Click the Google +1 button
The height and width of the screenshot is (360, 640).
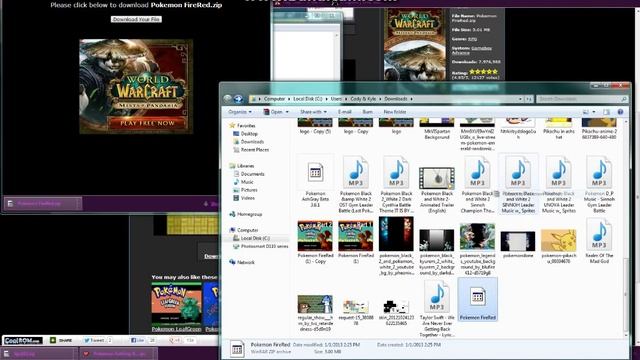point(176,340)
